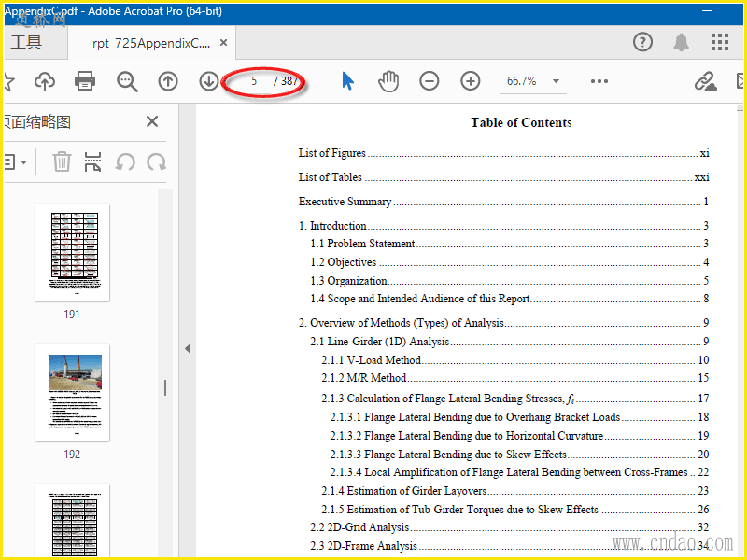
Task: Select the table thumbnail below page 192
Action: pyautogui.click(x=73, y=521)
